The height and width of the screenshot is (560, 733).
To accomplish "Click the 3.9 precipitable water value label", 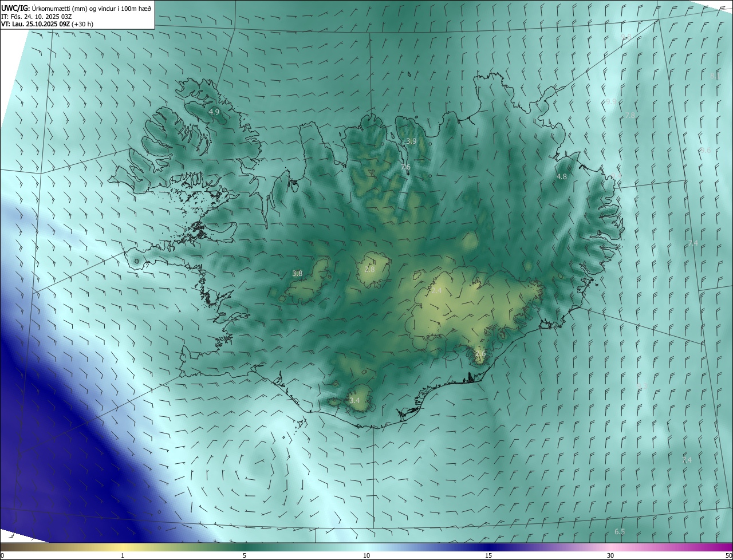I will pyautogui.click(x=411, y=141).
